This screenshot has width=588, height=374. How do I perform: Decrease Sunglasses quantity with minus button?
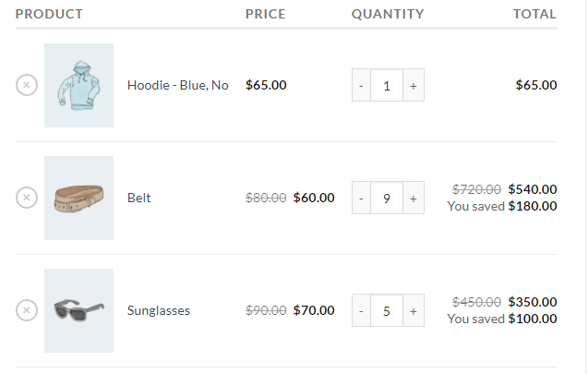tap(361, 310)
